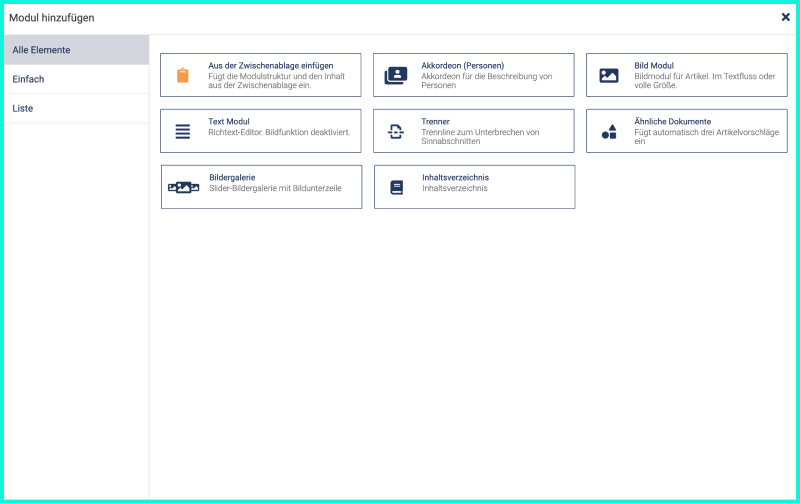Click the gray 'Inhaltsverzeichnis' description line

(455, 188)
